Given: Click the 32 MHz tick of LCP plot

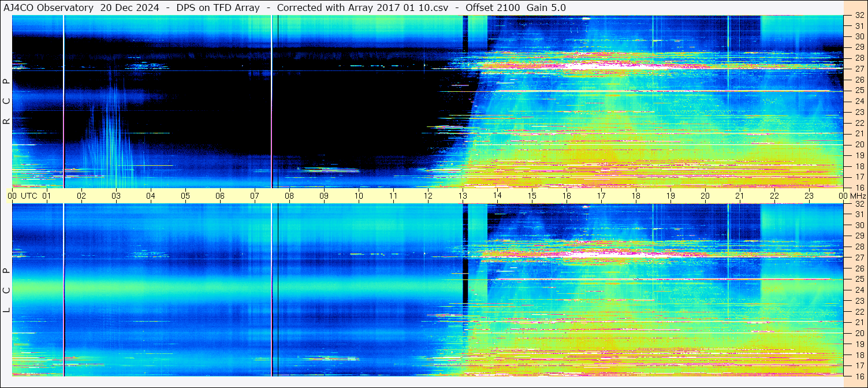Looking at the screenshot, I should pyautogui.click(x=859, y=204).
